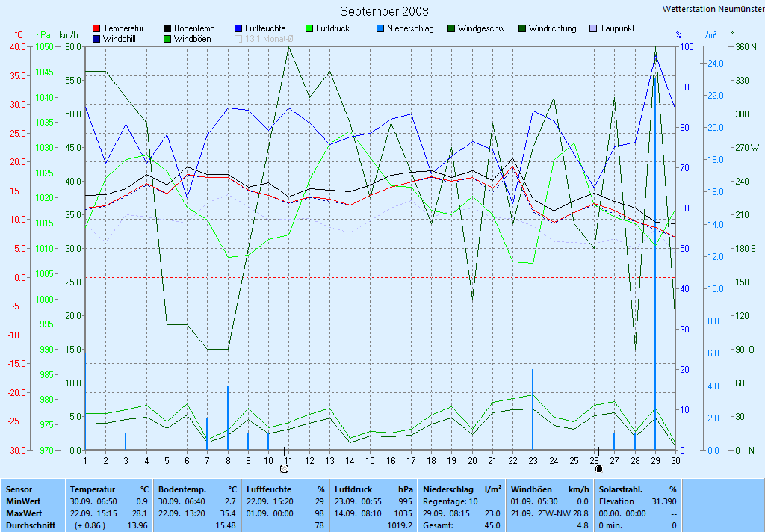Toggle the black Bodentemp. legend swatch

coord(167,29)
